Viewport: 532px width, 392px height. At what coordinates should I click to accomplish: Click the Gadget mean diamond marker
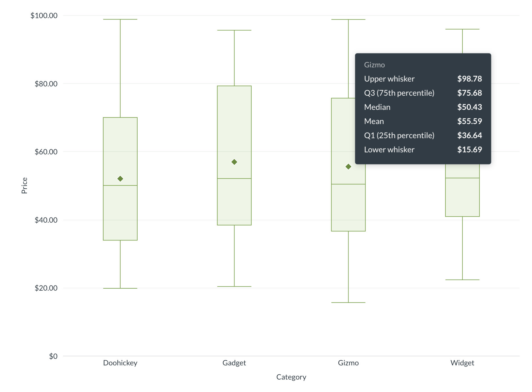click(234, 162)
